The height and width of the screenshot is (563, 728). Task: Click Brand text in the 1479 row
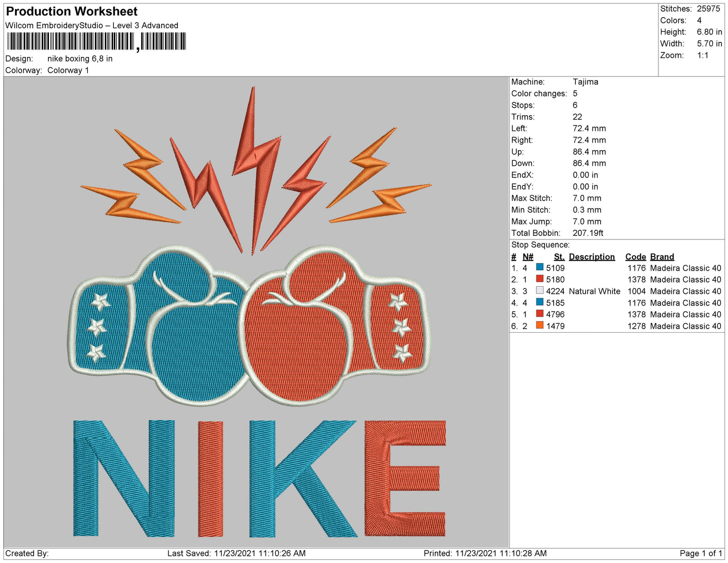pos(686,326)
